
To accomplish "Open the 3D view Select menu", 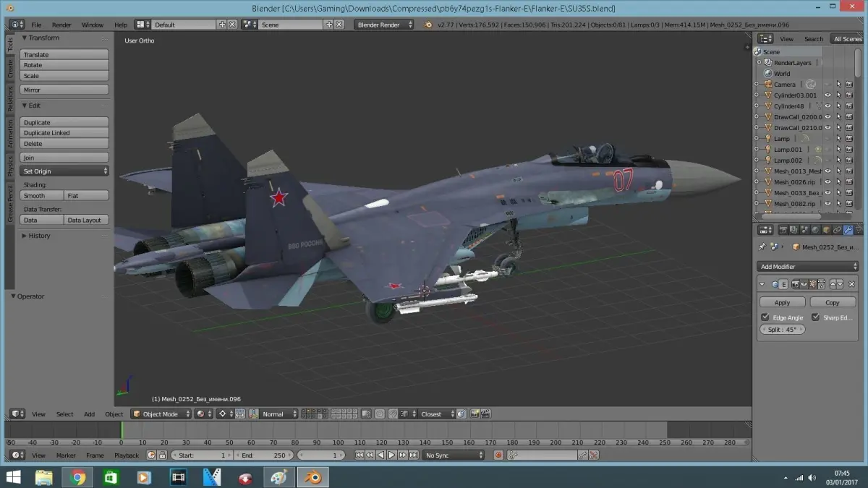I will click(x=65, y=414).
